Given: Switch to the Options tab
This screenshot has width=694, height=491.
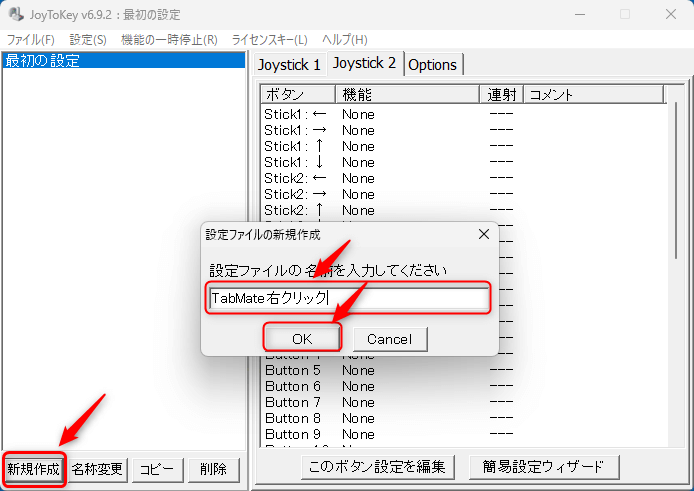Looking at the screenshot, I should coord(433,65).
